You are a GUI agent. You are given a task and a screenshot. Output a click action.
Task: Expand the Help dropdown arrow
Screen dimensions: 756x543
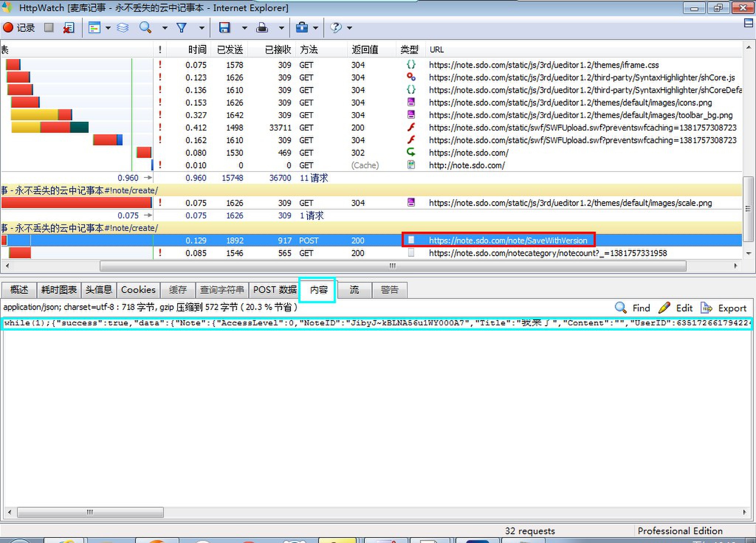coord(350,28)
